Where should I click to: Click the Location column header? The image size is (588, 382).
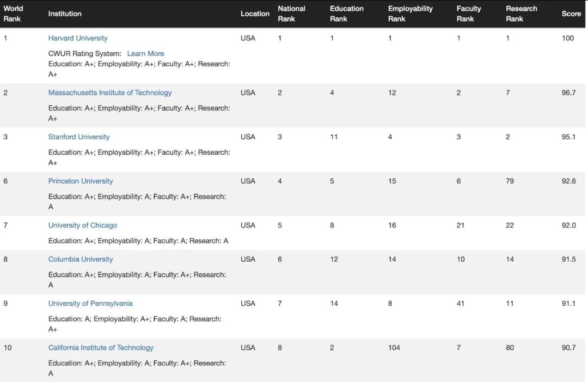coord(255,14)
